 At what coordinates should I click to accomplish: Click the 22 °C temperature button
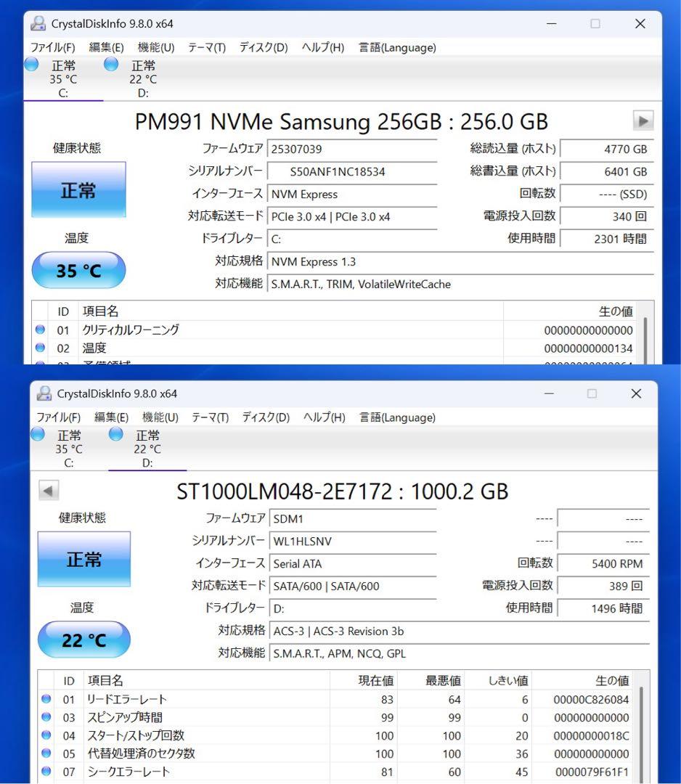pyautogui.click(x=84, y=640)
